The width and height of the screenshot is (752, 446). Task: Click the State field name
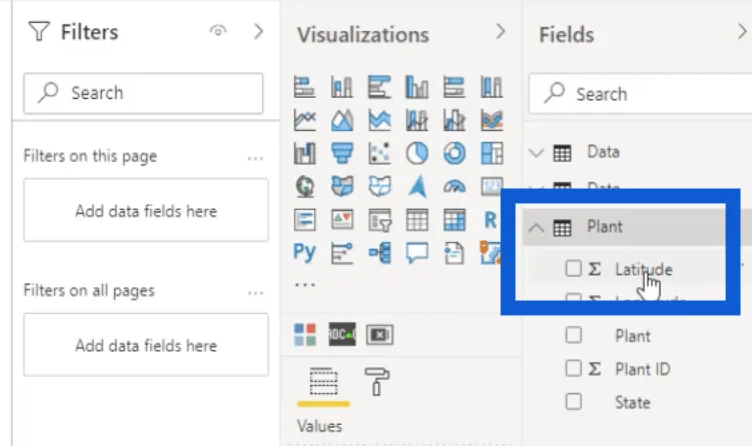[x=633, y=402]
